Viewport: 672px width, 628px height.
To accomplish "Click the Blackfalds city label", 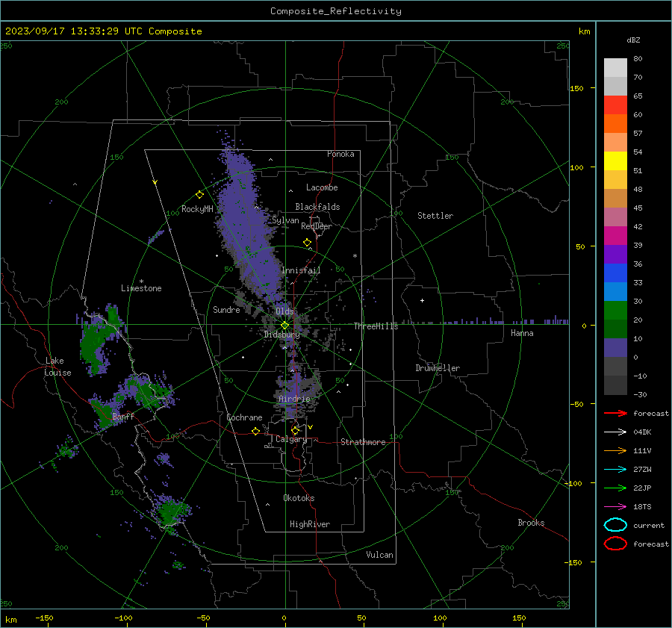I will coord(317,207).
